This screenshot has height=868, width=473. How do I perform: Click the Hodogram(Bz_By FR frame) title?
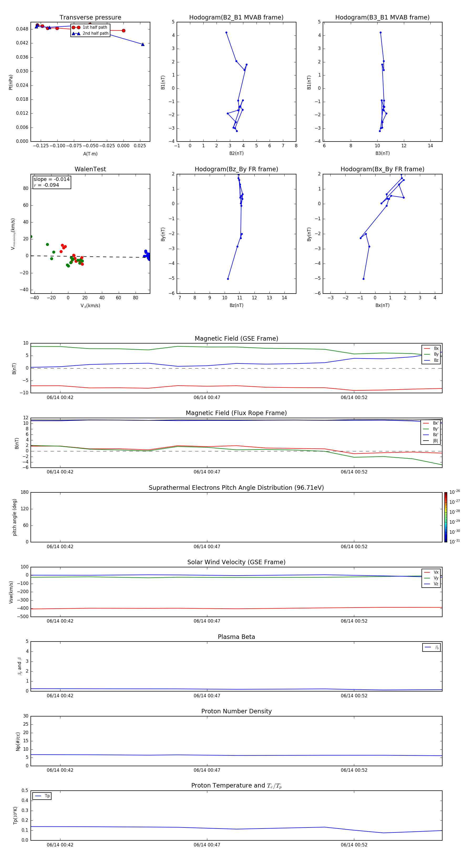(236, 169)
